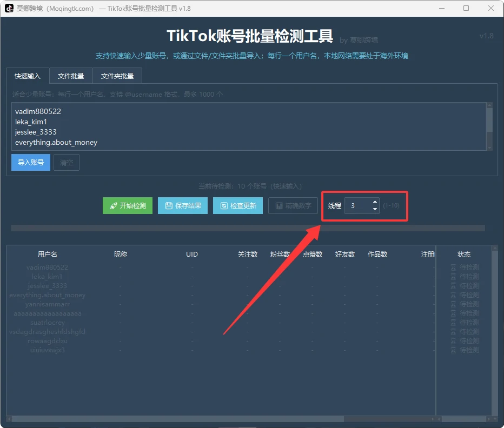Click the 状态 column header
Image resolution: width=504 pixels, height=428 pixels.
click(464, 254)
